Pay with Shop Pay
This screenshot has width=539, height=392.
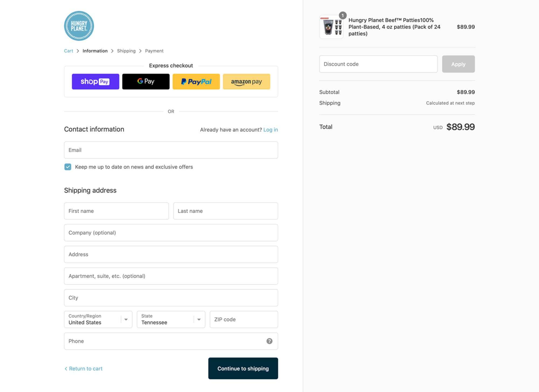[95, 82]
